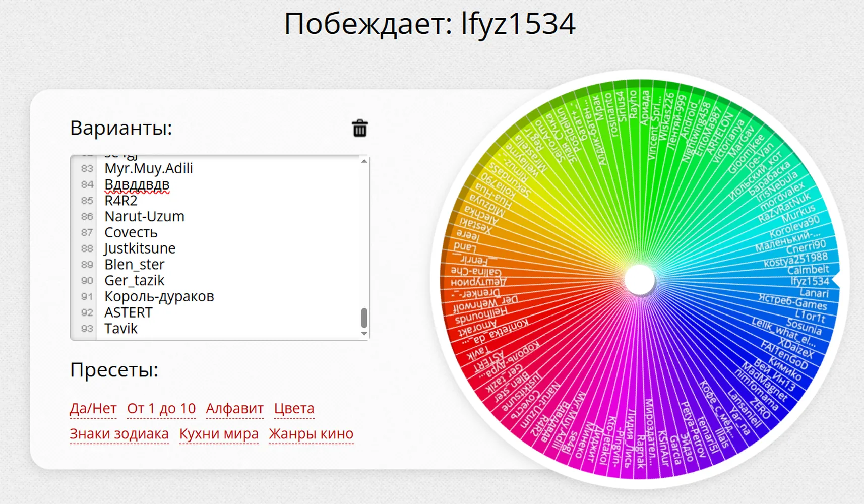Click the Petya-Petrov wheel segment
Screen dimensions: 864x504
(x=693, y=430)
